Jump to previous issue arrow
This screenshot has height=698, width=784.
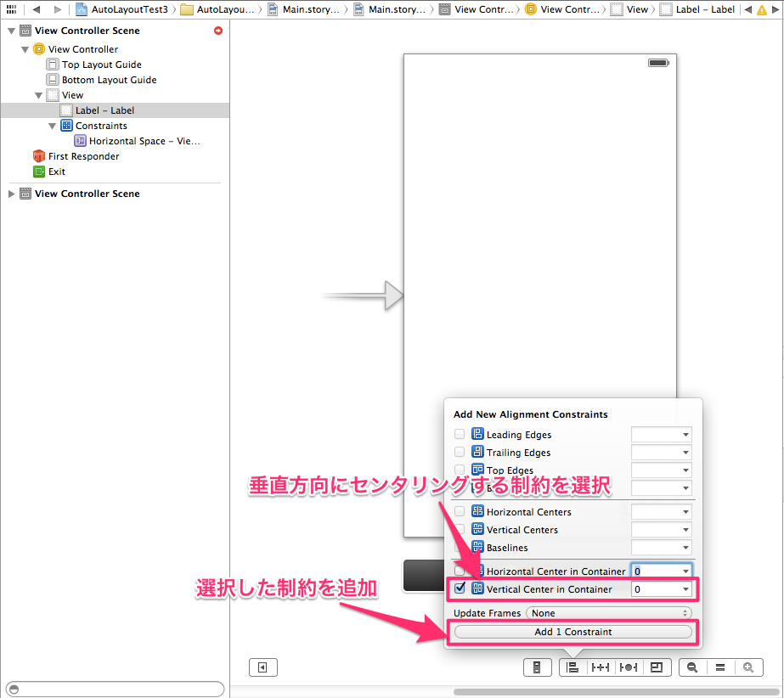pos(748,9)
